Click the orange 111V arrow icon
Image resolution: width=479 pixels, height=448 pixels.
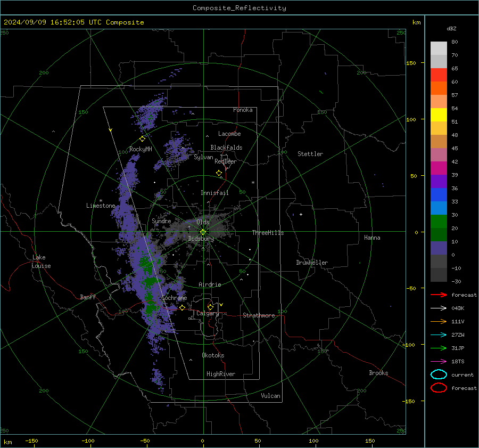click(x=439, y=321)
